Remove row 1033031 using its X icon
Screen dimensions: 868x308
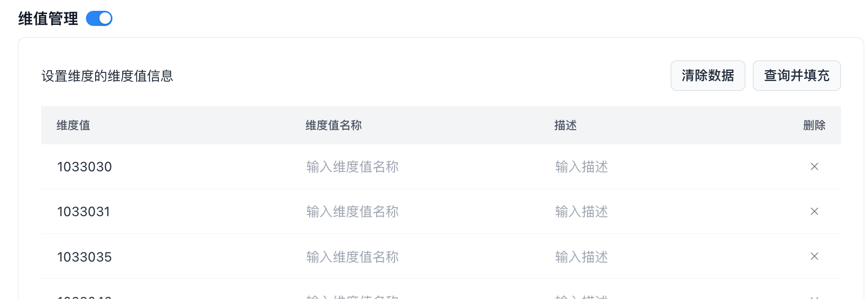click(814, 211)
